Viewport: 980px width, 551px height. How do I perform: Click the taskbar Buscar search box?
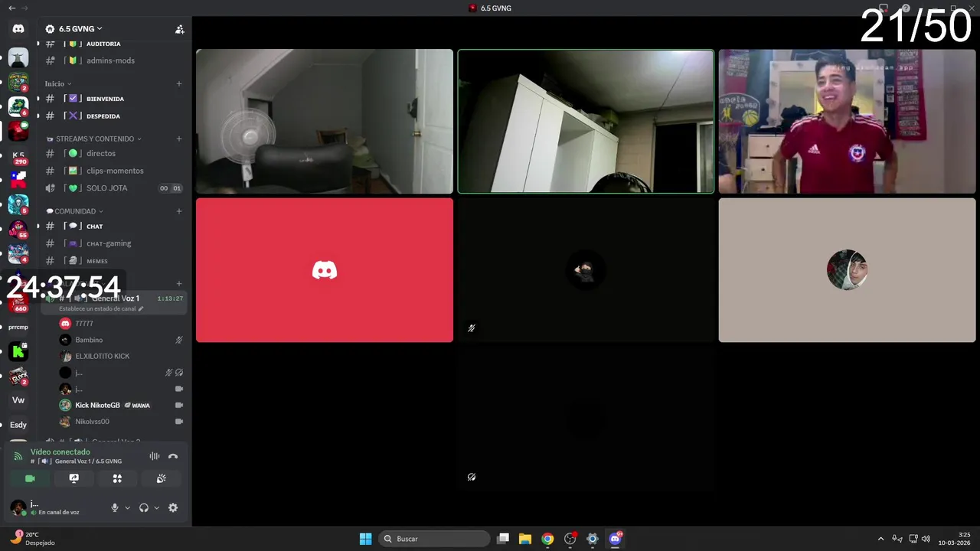(435, 539)
